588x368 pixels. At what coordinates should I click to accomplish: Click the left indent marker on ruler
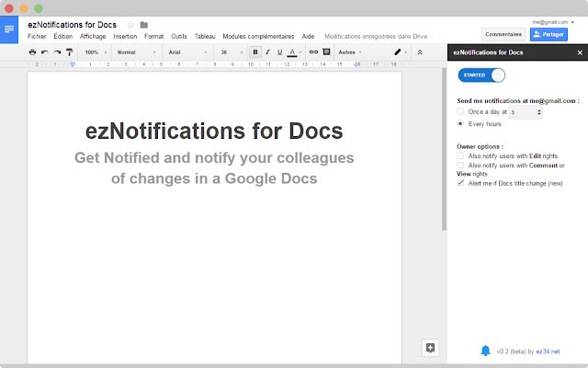click(x=73, y=64)
